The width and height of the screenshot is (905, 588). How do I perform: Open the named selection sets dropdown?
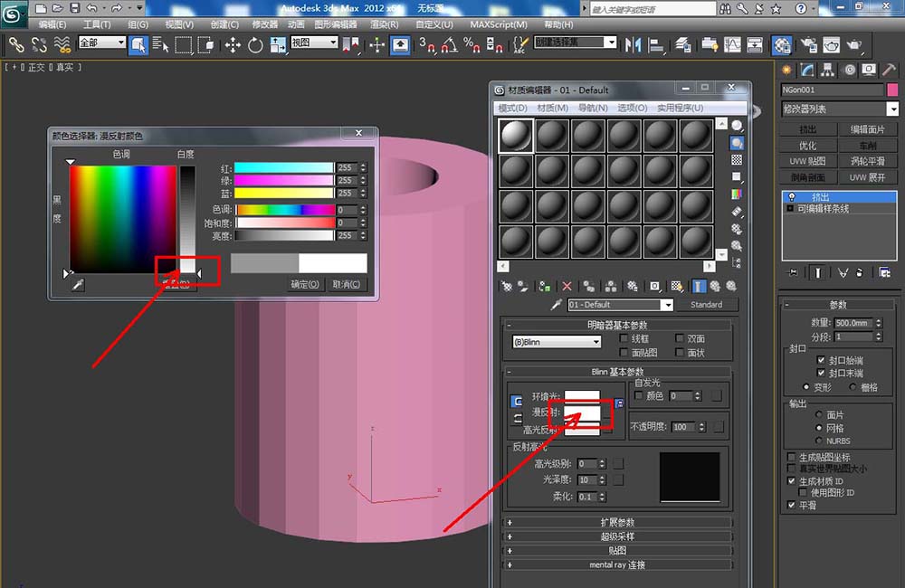coord(575,43)
